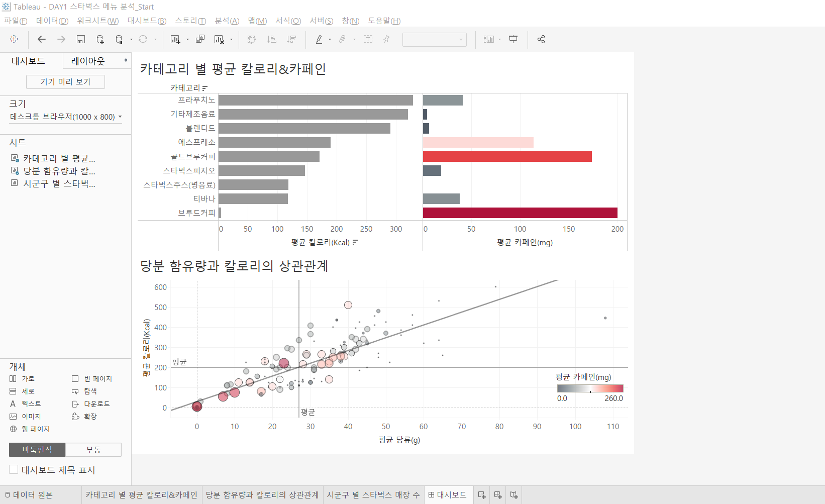Clear sheet icon in toolbar
This screenshot has height=504, width=825.
coord(219,39)
